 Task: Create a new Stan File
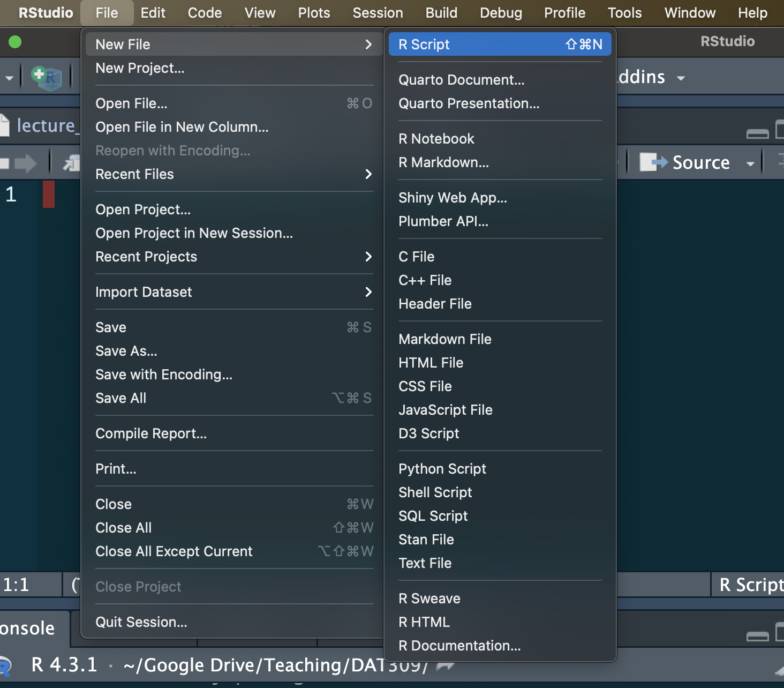500,539
